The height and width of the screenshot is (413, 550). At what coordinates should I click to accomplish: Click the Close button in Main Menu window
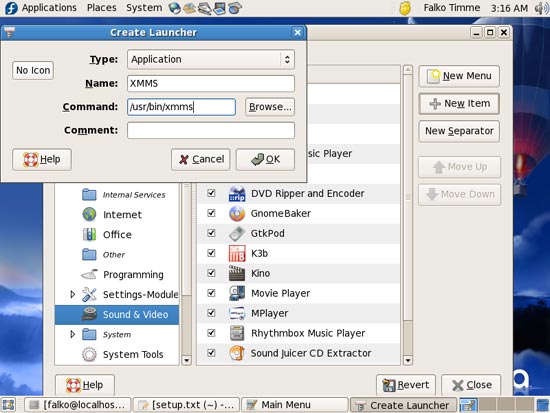(471, 385)
